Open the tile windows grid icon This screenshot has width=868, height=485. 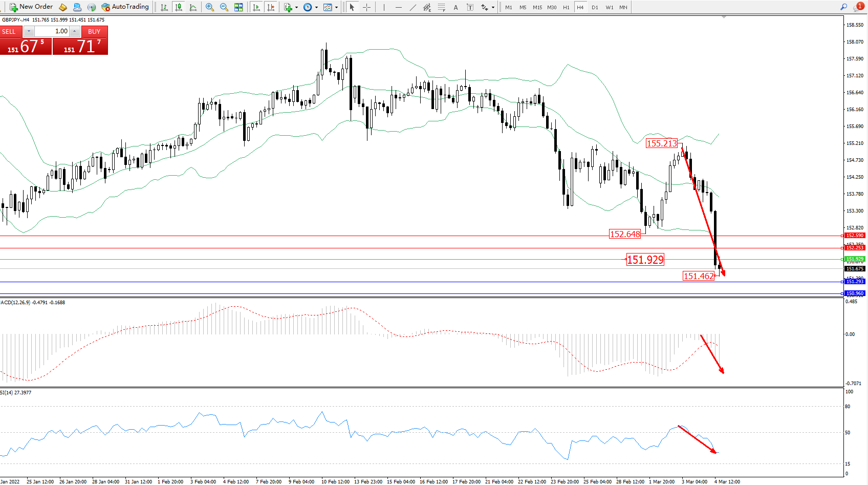tap(238, 7)
